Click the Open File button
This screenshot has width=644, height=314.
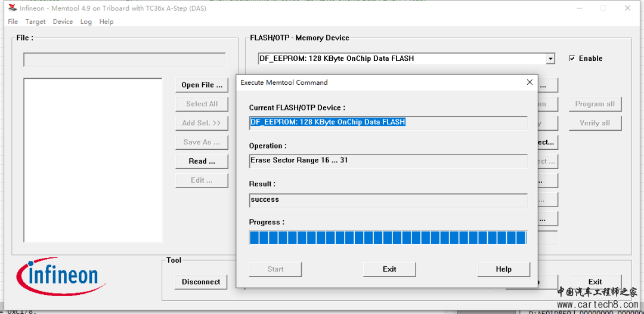[x=202, y=85]
